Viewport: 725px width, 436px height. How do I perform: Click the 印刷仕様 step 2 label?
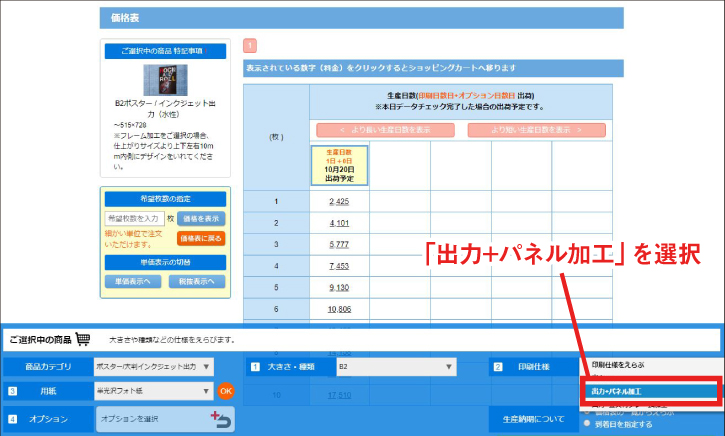(x=534, y=367)
